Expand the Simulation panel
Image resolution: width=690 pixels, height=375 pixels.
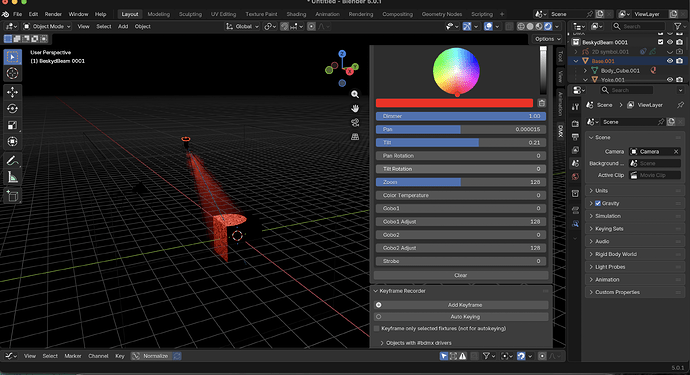[x=635, y=216]
